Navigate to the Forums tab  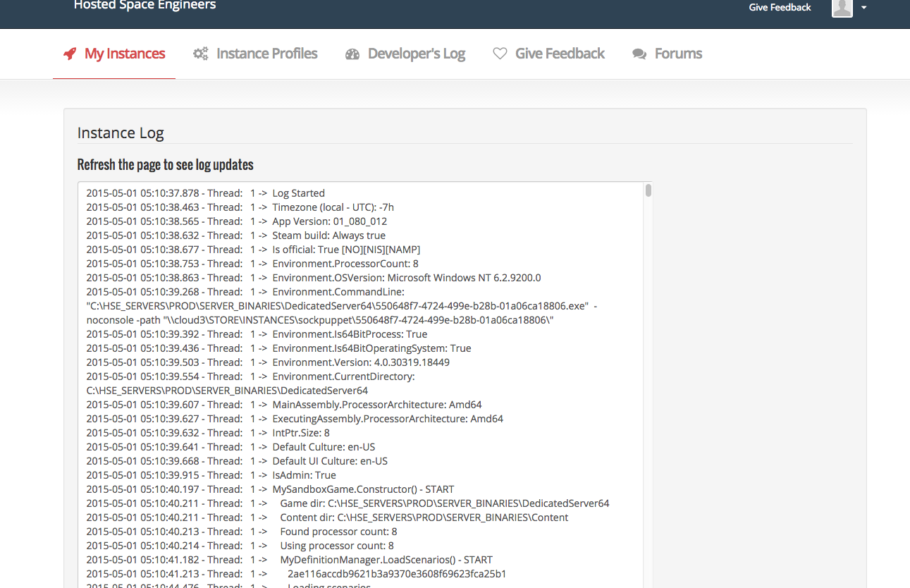click(668, 54)
